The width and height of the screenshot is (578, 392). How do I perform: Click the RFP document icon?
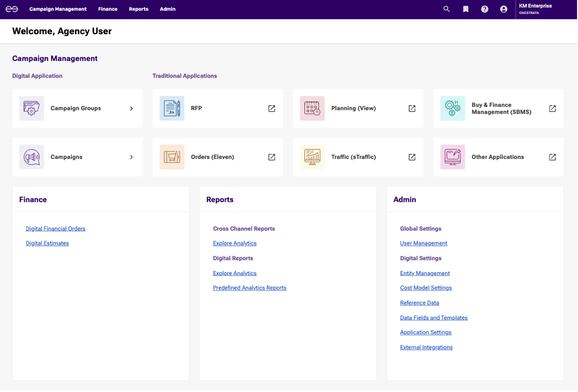point(172,108)
